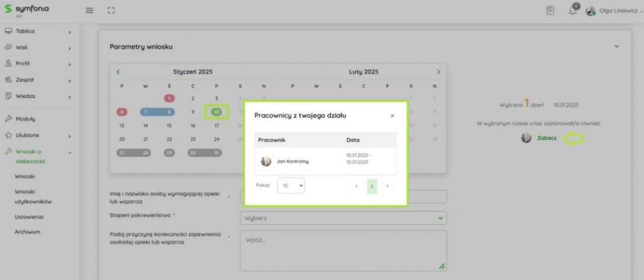Select January 10 on the calendar
The image size is (644, 280).
(x=216, y=112)
